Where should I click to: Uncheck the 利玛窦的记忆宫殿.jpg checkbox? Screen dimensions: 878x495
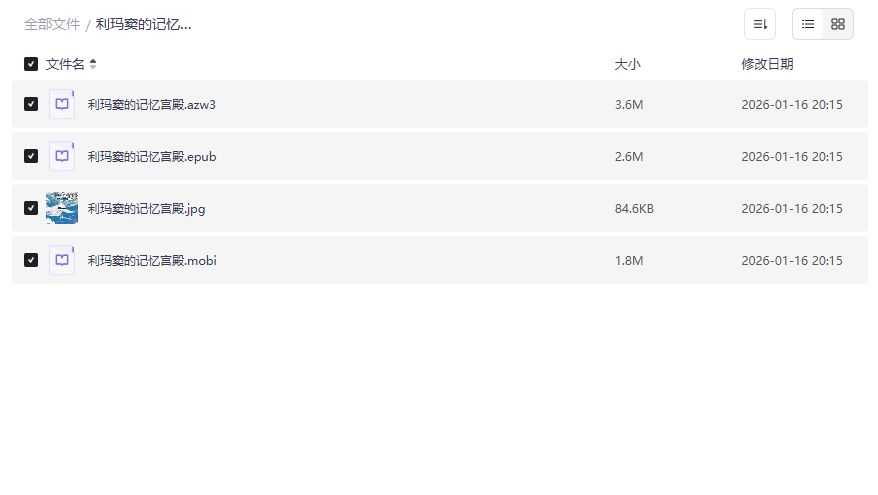(31, 208)
